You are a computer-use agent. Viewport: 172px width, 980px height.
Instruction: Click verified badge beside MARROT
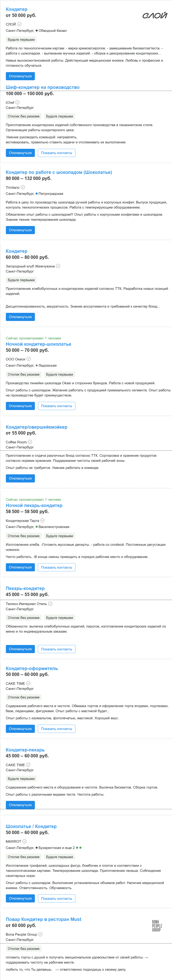[x=25, y=841]
